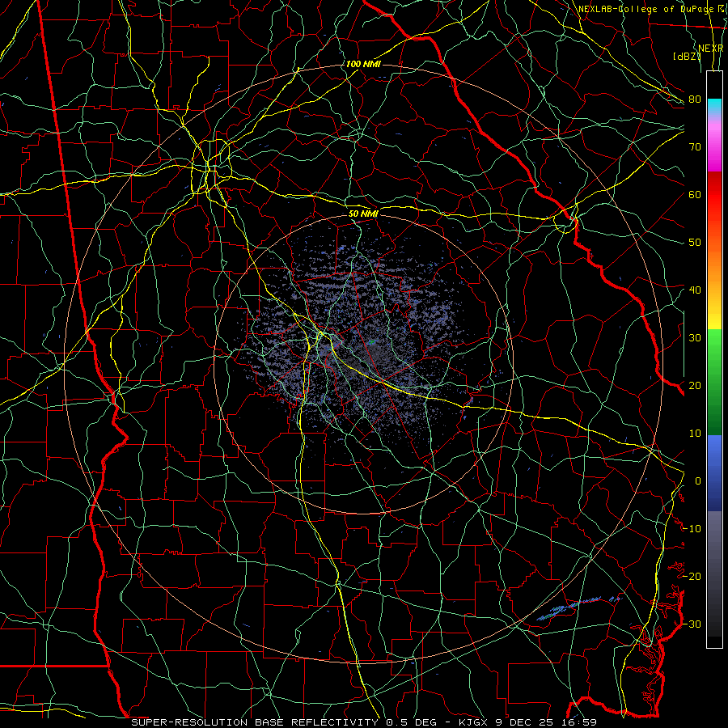Click the word "REFLECTIVITY" in caption
728x728 pixels.
pos(334,722)
